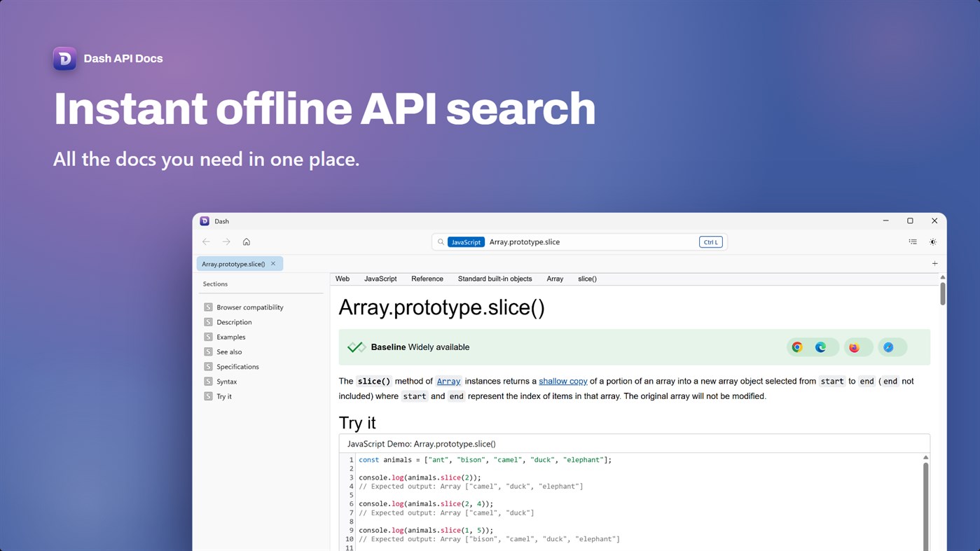Click section icon beside Syntax
This screenshot has height=551, width=980.
pyautogui.click(x=208, y=382)
